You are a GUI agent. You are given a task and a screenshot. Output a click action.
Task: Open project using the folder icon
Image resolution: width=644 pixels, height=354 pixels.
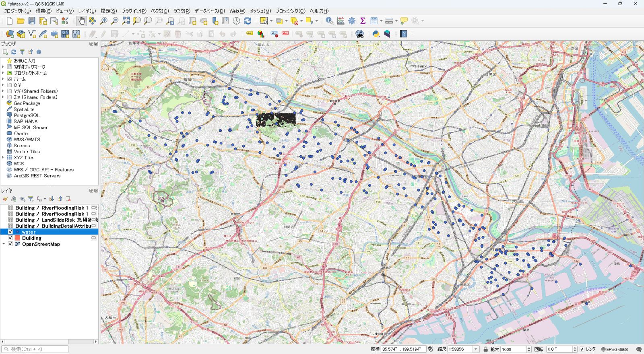tap(21, 21)
